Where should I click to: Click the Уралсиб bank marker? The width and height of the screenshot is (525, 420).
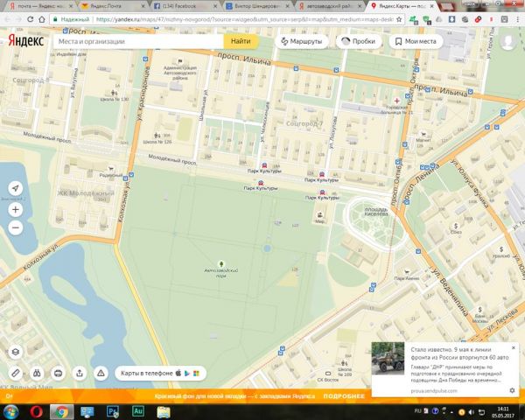point(501,249)
